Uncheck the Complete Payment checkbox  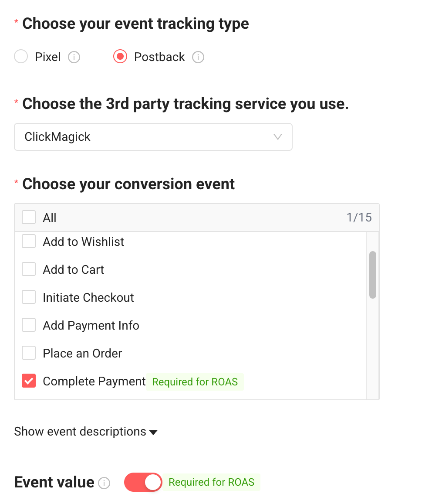(29, 381)
